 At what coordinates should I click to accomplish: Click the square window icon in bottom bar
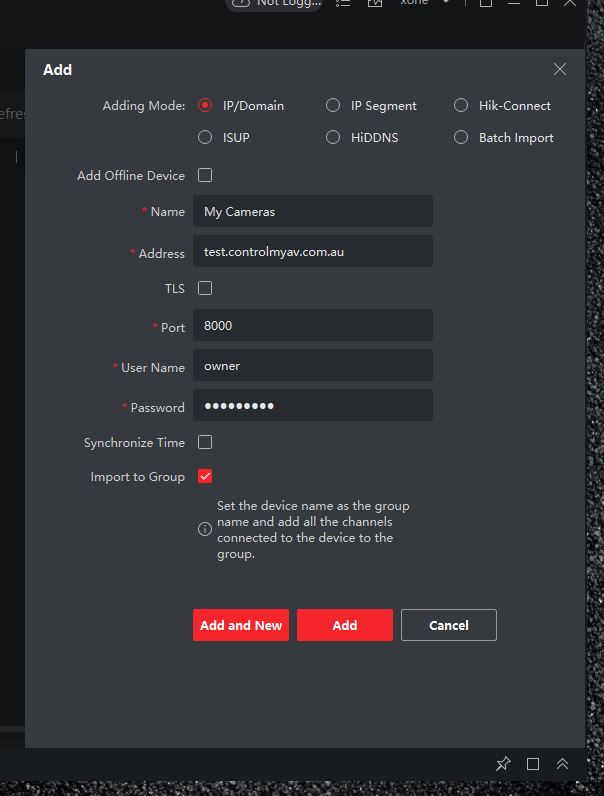pos(533,764)
